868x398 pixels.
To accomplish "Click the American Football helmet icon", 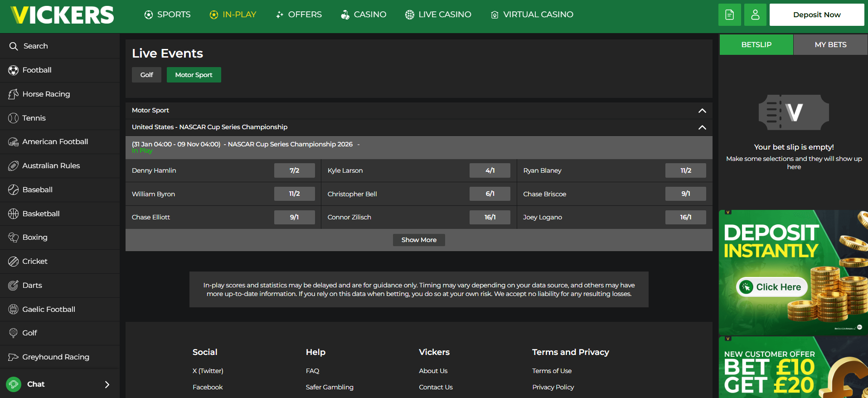I will click(x=14, y=142).
